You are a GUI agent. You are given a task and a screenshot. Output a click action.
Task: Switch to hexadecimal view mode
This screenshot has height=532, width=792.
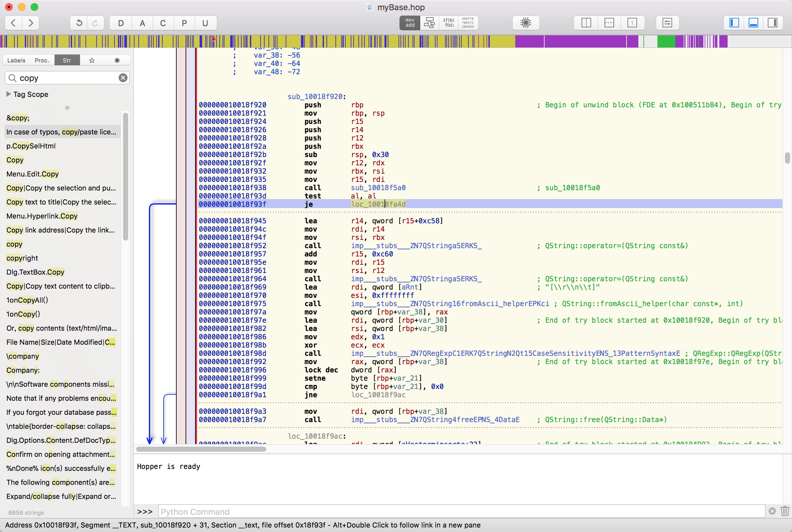(467, 23)
